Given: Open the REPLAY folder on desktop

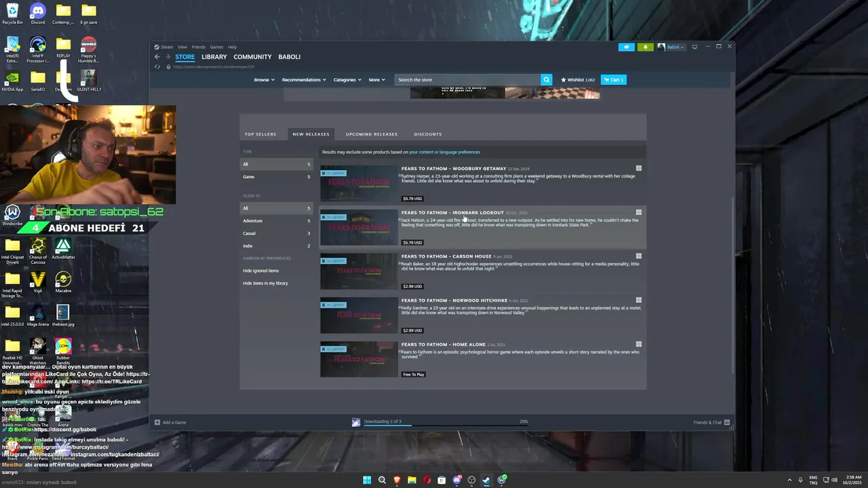Looking at the screenshot, I should (63, 47).
